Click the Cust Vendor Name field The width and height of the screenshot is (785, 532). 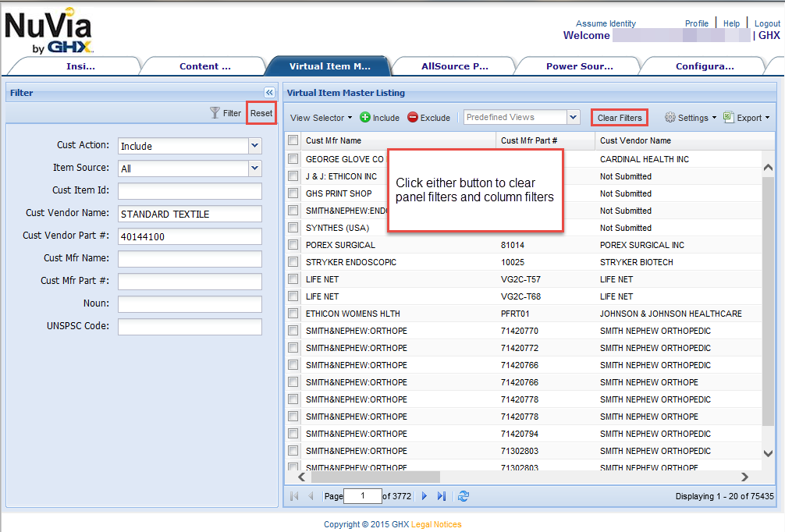point(190,214)
